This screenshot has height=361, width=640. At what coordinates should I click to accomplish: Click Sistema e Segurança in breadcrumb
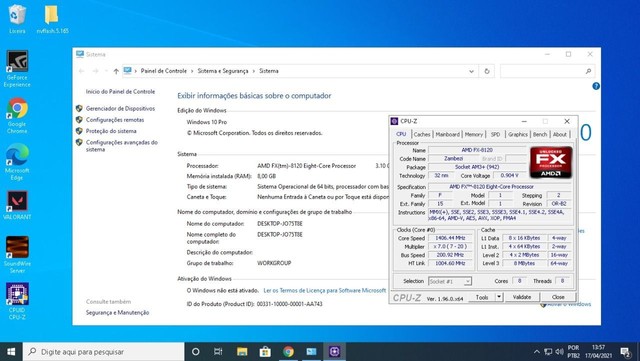point(223,71)
